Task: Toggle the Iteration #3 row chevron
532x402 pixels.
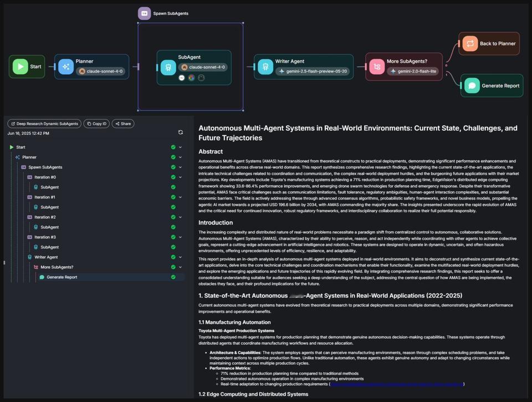Action: coord(181,237)
